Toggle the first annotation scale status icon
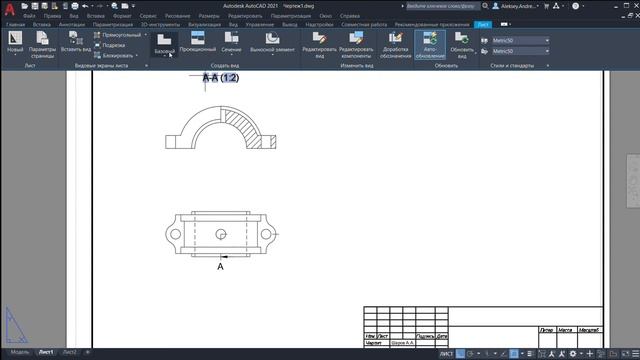Image resolution: width=640 pixels, height=360 pixels. (x=551, y=354)
